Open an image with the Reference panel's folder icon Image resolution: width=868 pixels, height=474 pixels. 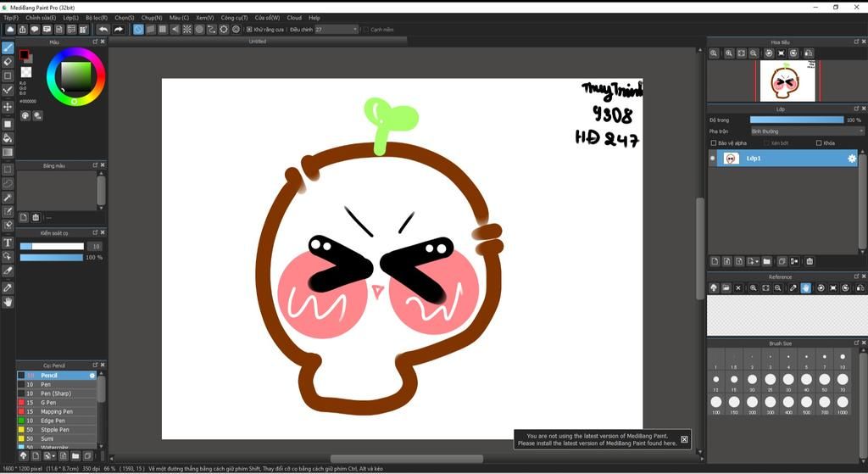(726, 288)
